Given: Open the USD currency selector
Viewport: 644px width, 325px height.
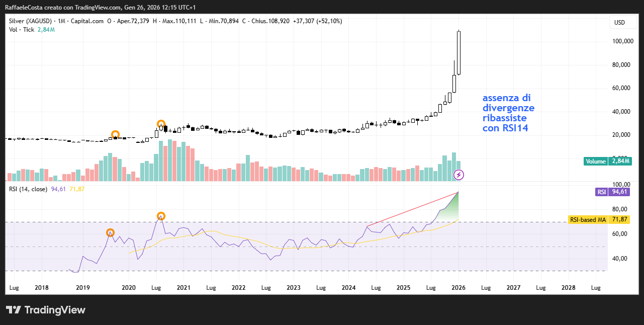Looking at the screenshot, I should 619,23.
